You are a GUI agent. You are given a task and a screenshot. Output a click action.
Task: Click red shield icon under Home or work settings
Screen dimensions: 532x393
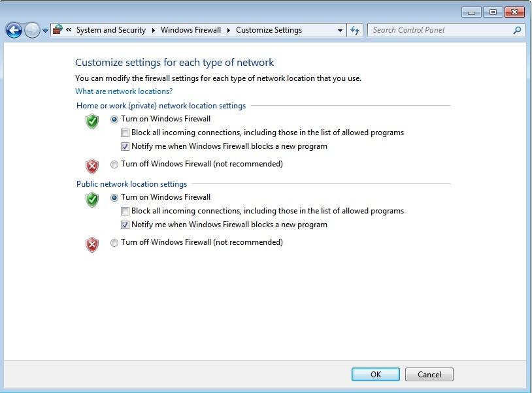point(92,166)
